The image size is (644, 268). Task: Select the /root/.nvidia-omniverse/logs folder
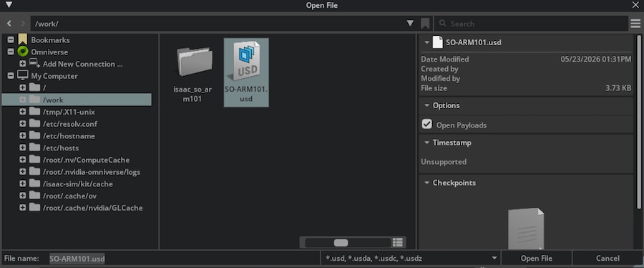(x=92, y=172)
